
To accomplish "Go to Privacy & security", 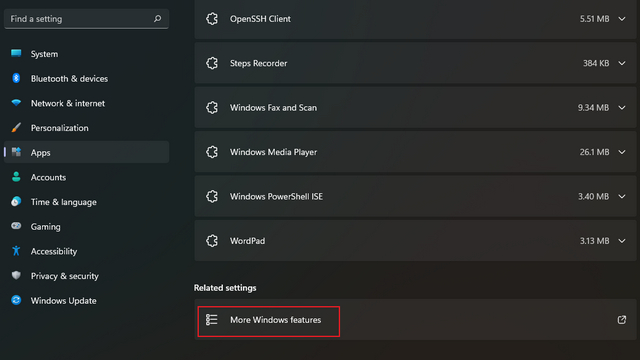I will coord(86,276).
